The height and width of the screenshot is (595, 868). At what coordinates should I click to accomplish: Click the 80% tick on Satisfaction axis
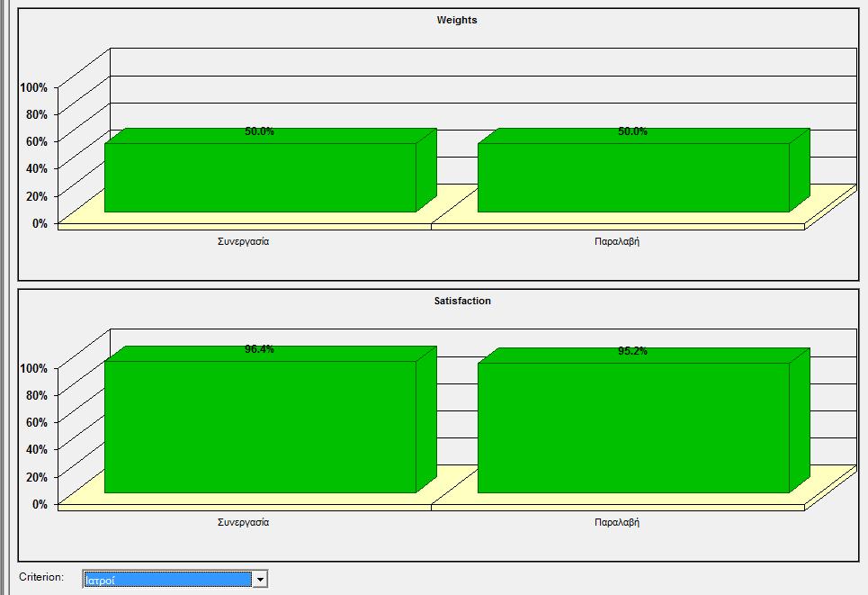37,395
